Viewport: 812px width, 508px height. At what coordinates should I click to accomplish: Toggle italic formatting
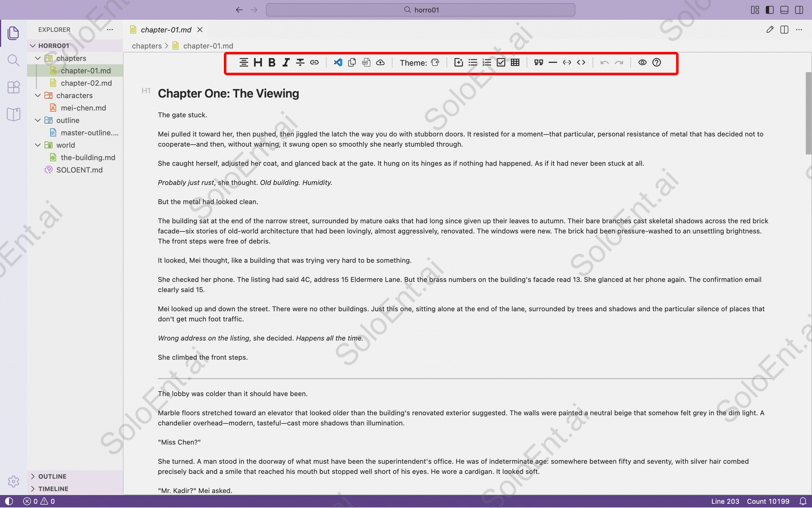[x=285, y=62]
